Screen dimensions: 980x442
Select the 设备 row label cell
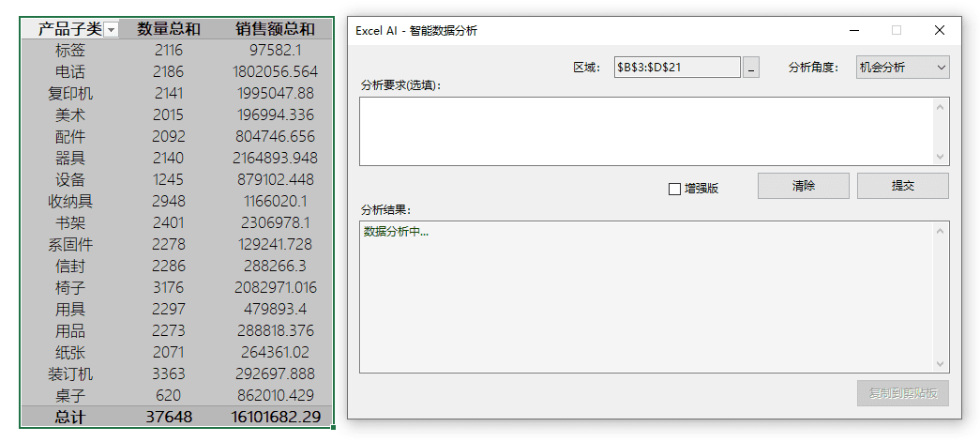tap(70, 179)
